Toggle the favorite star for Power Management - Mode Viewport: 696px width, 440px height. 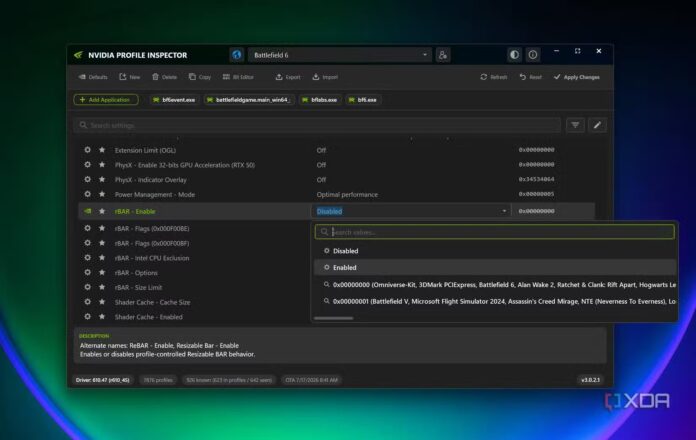coord(102,194)
